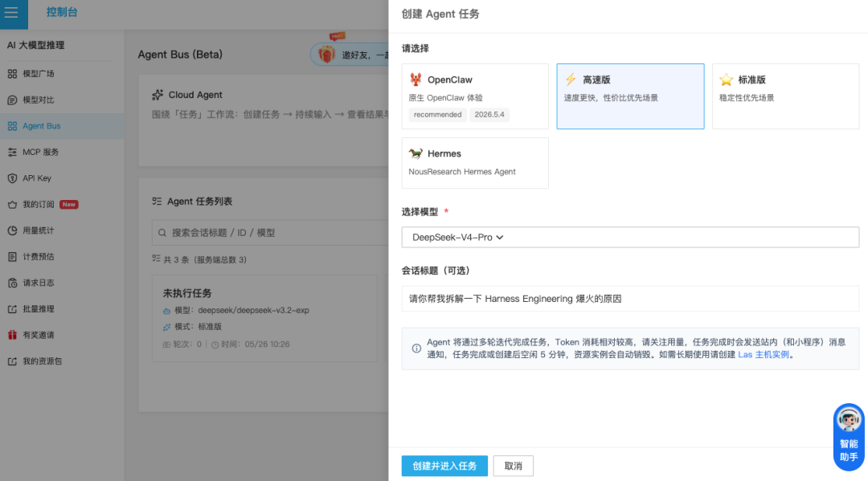Viewport: 868px width, 481px height.
Task: Select the 高速版 option card
Action: (631, 96)
